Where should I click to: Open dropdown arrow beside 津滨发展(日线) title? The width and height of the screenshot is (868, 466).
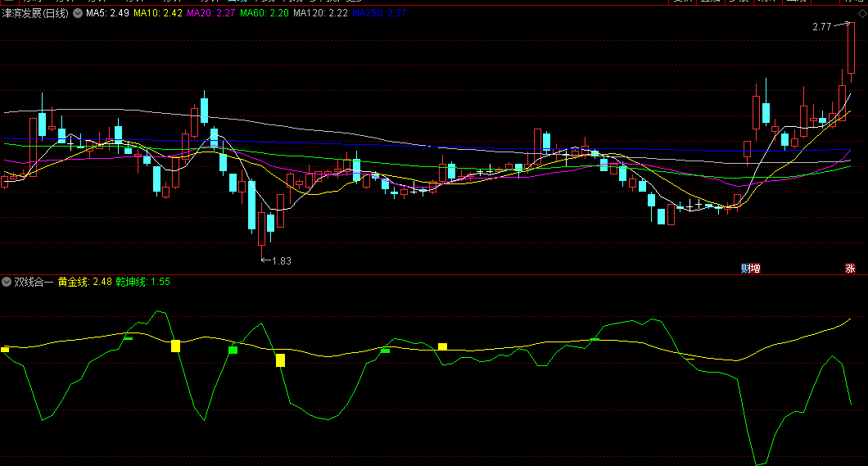click(78, 13)
